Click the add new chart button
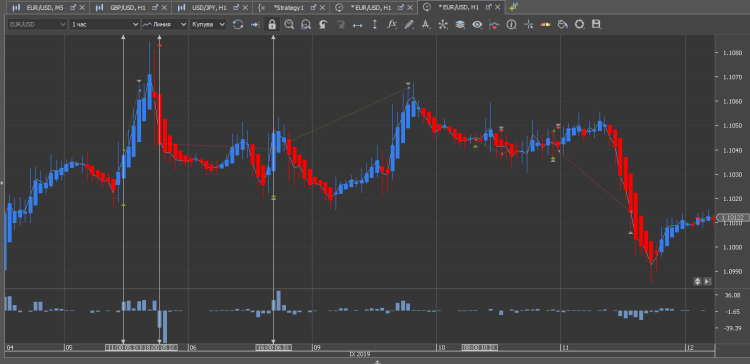Image resolution: width=750 pixels, height=364 pixels. click(514, 7)
